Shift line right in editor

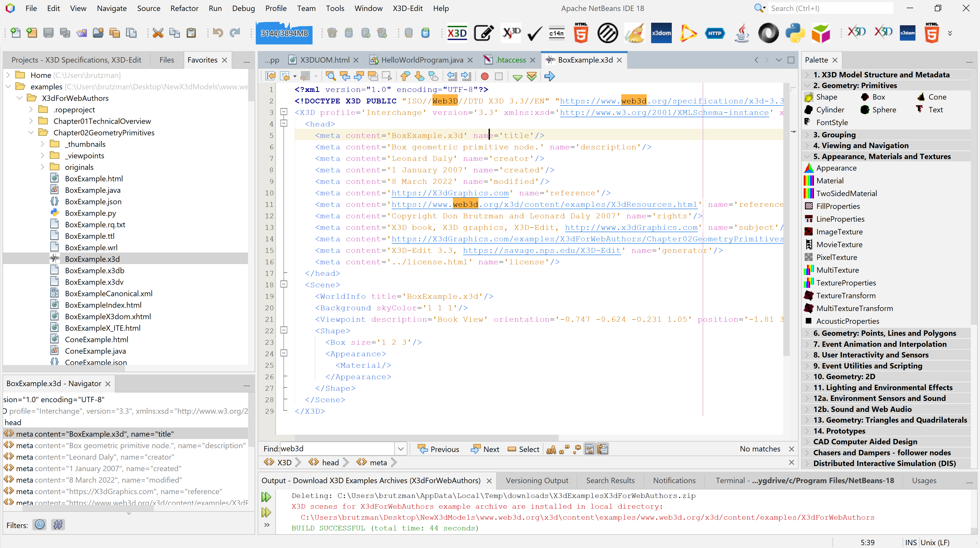(x=466, y=76)
